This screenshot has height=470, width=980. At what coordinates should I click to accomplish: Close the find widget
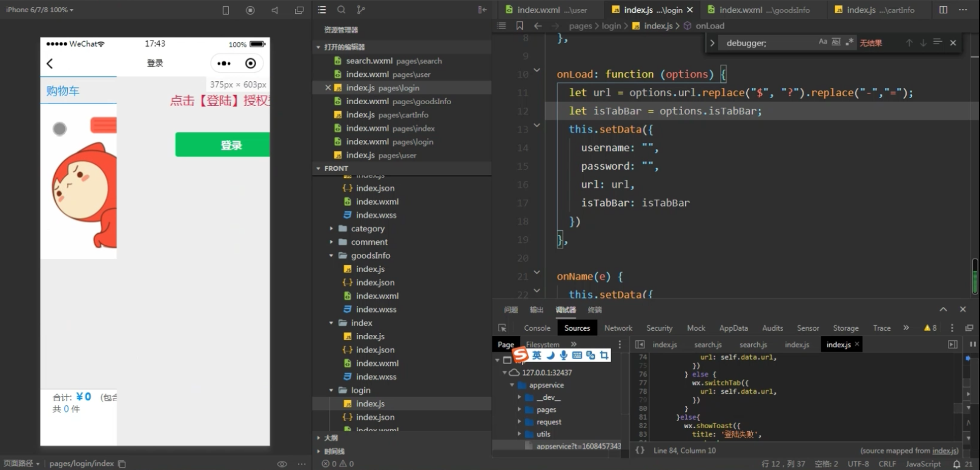pyautogui.click(x=953, y=42)
